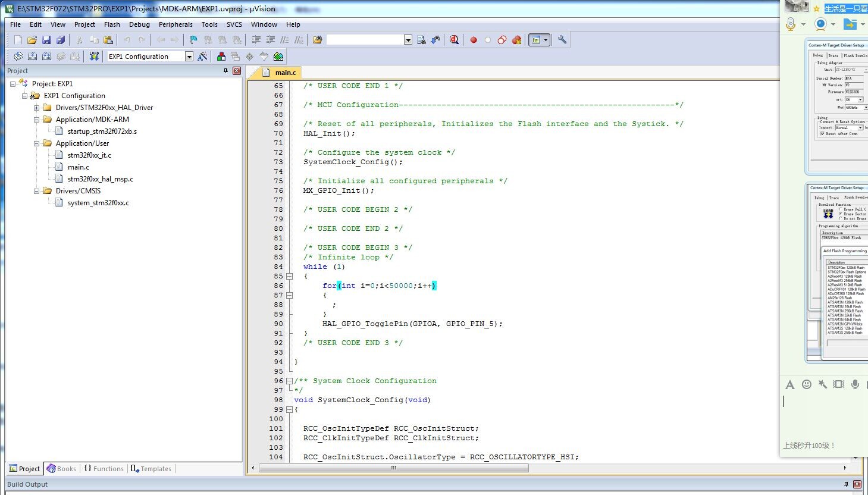Click the horizontal scrollbar of the editor
Screen dimensions: 868x495
[x=393, y=468]
